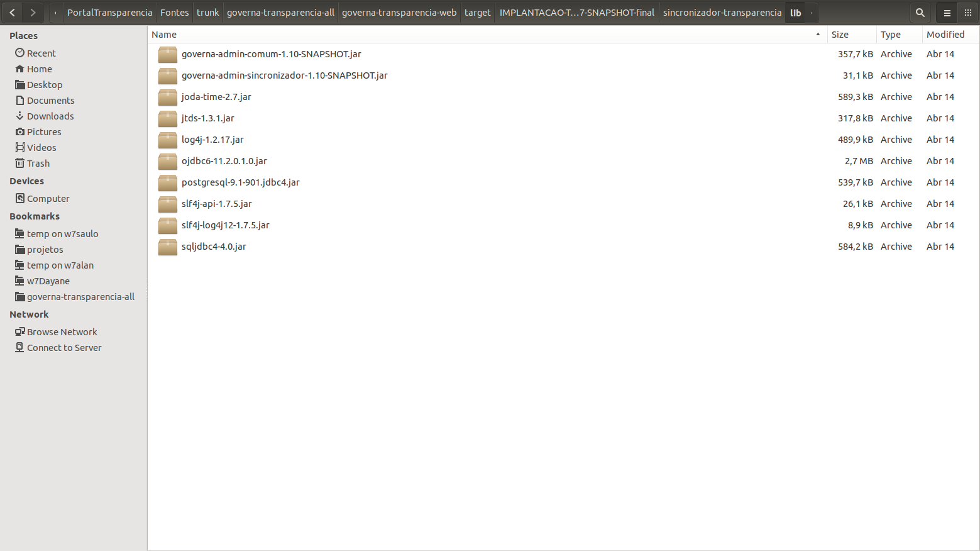This screenshot has height=551, width=980.
Task: Navigate to PortalTransparencia path segment
Action: [109, 13]
